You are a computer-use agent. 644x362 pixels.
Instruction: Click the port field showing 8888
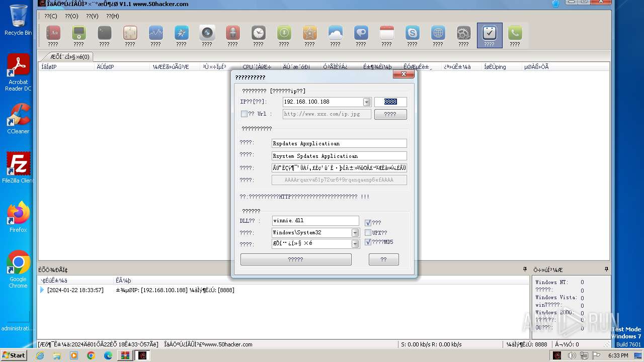pyautogui.click(x=390, y=102)
